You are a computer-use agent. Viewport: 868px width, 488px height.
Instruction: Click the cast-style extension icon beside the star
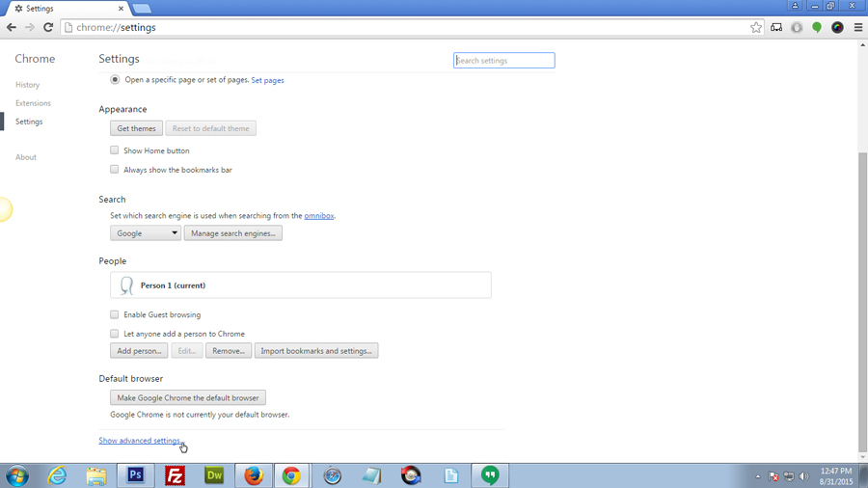pyautogui.click(x=776, y=27)
